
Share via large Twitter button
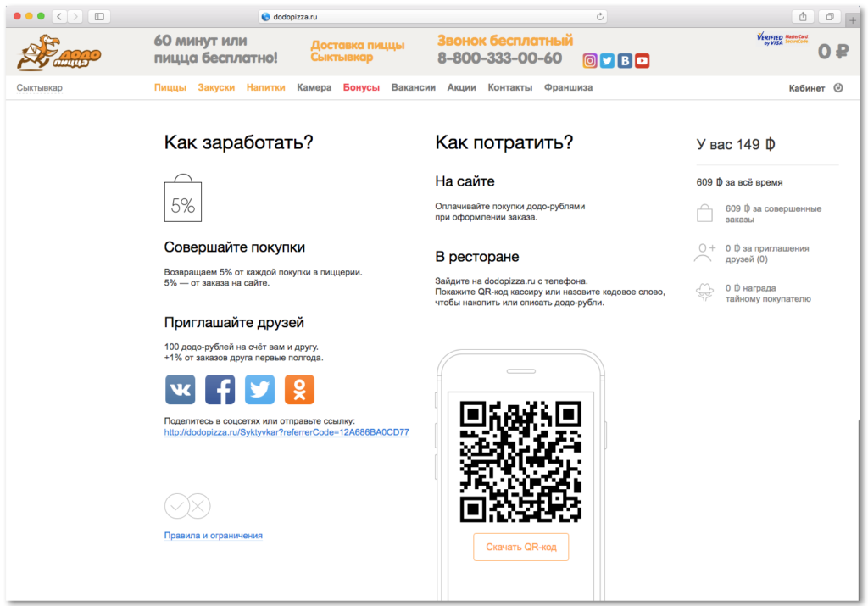259,390
